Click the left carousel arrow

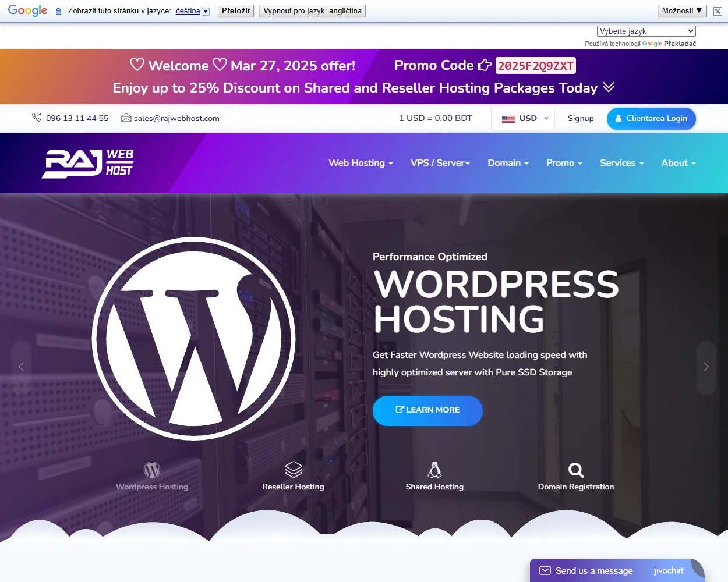[x=22, y=367]
